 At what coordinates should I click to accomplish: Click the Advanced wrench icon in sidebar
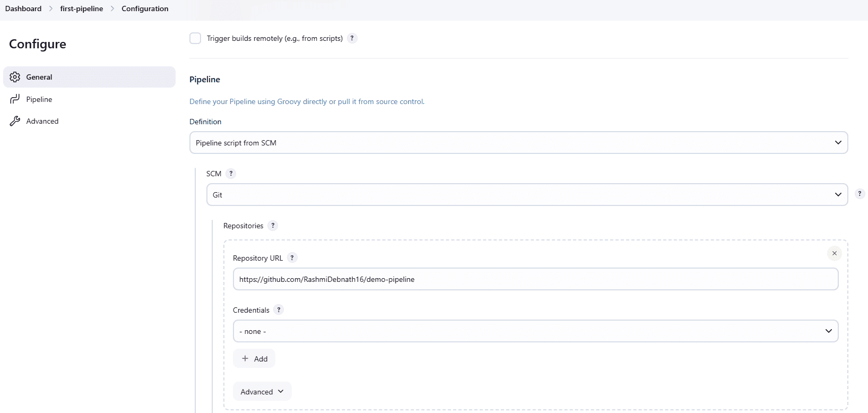coord(15,121)
